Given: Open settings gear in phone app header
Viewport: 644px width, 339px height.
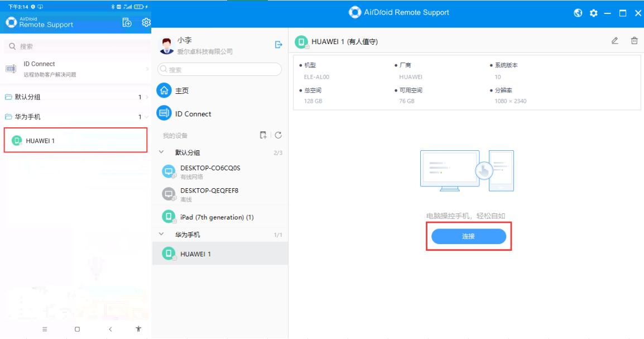Looking at the screenshot, I should (146, 22).
